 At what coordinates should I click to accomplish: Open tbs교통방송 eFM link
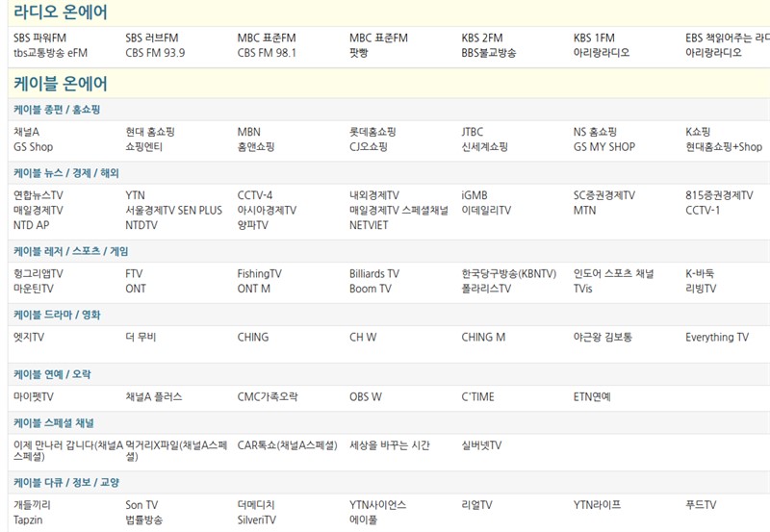pos(50,53)
